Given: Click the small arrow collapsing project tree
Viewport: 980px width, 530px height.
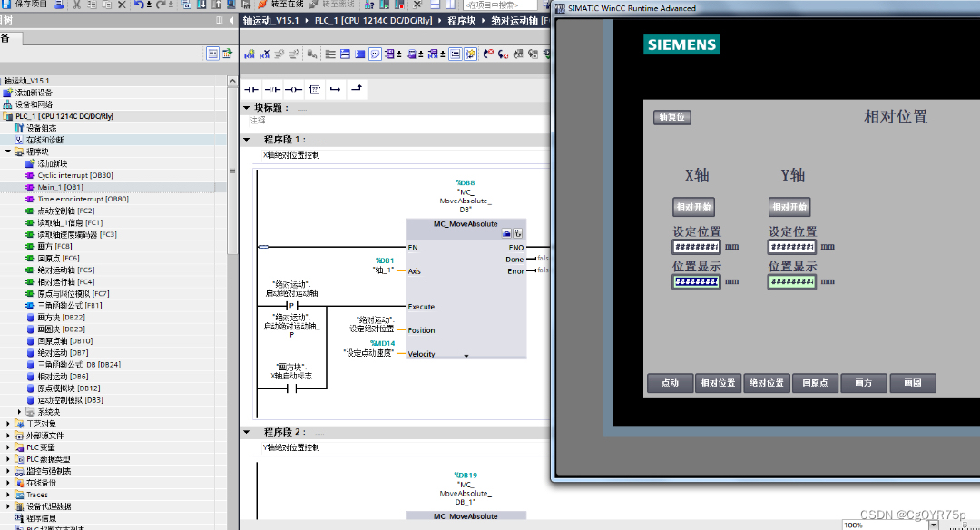Looking at the screenshot, I should point(231,21).
